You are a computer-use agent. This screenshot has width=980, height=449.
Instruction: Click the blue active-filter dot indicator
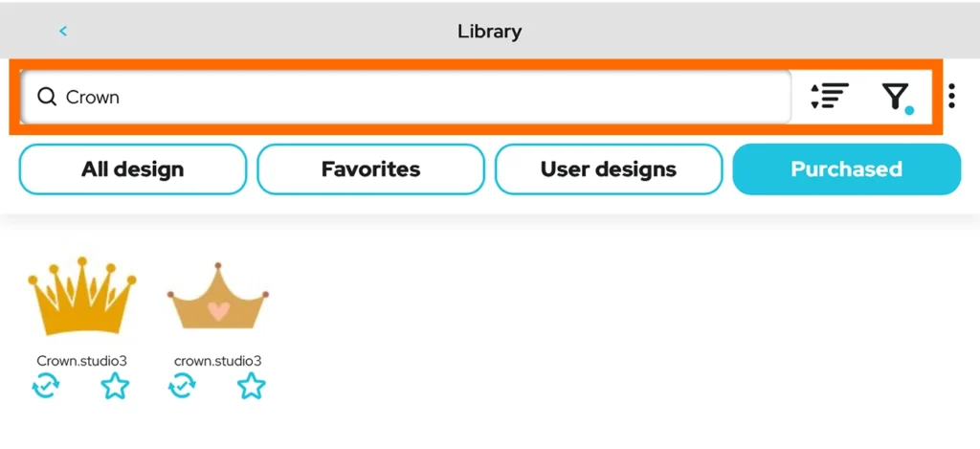click(909, 111)
